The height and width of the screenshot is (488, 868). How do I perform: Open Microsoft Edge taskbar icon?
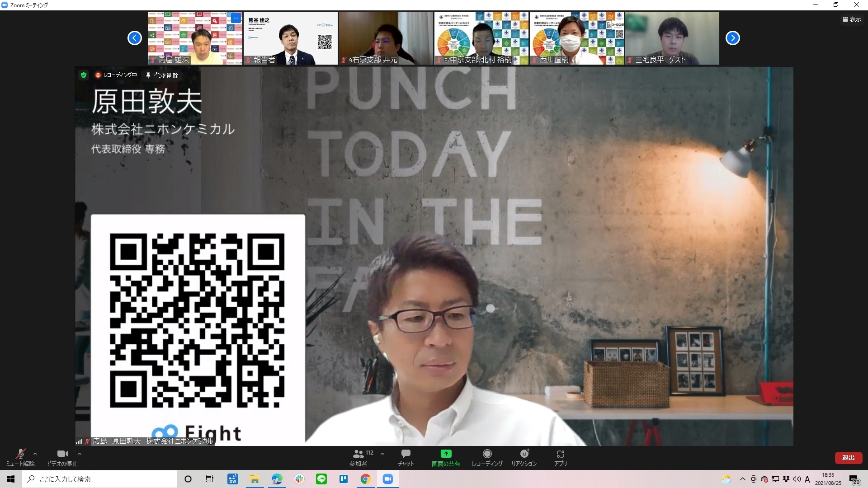click(277, 479)
